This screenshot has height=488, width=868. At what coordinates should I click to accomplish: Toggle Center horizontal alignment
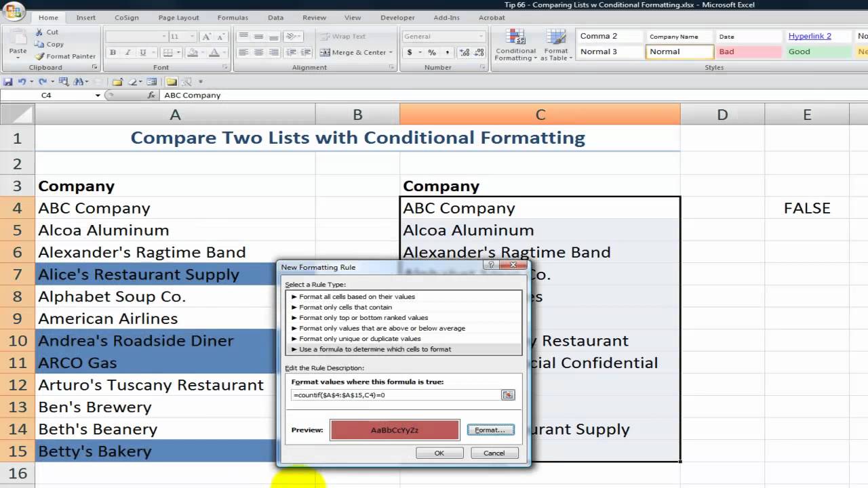[x=258, y=52]
